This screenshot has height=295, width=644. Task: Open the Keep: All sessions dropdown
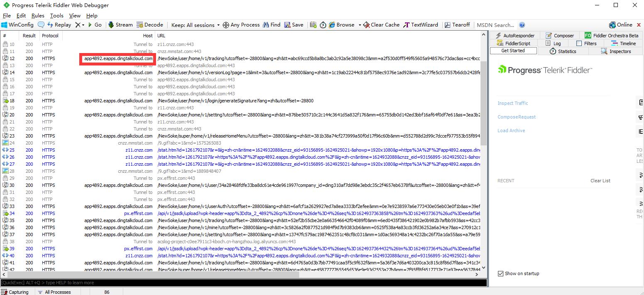pos(195,25)
